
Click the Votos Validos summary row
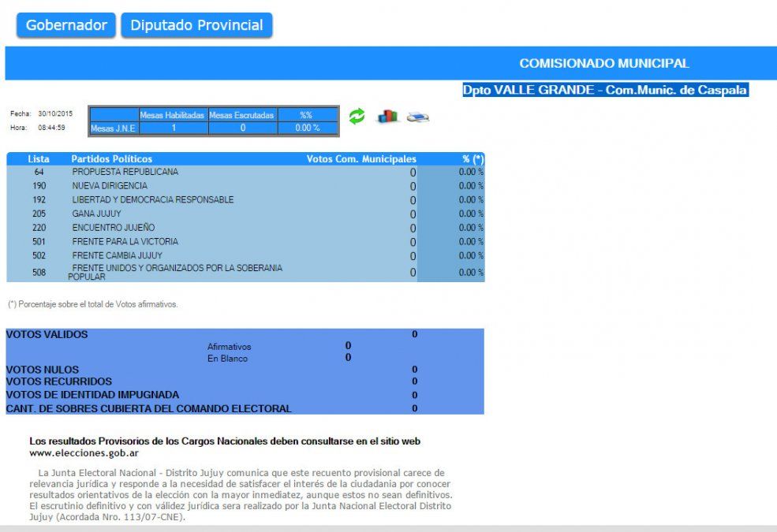pyautogui.click(x=47, y=335)
